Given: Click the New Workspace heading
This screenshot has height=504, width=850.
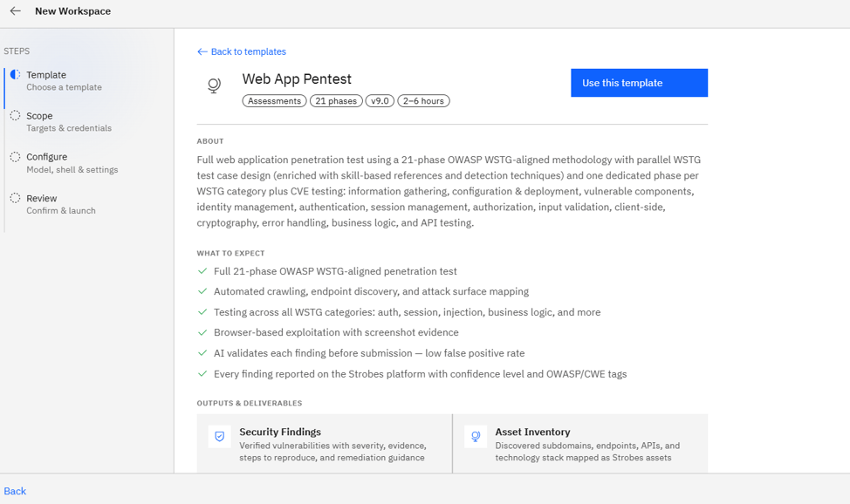Looking at the screenshot, I should pos(72,10).
